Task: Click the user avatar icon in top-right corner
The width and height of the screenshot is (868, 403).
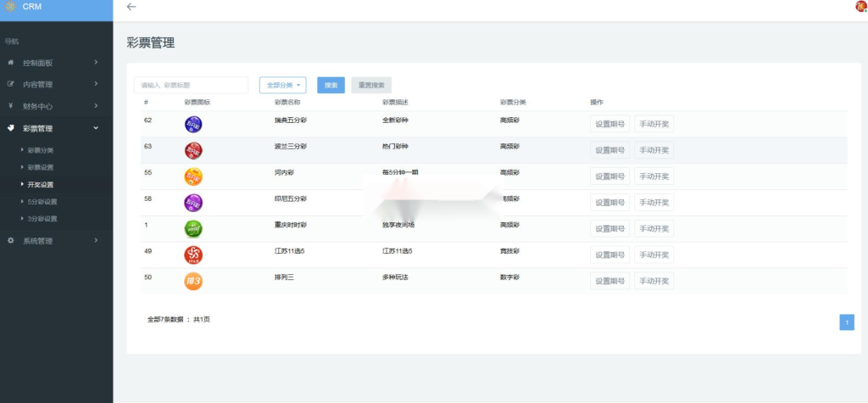Action: click(x=861, y=7)
